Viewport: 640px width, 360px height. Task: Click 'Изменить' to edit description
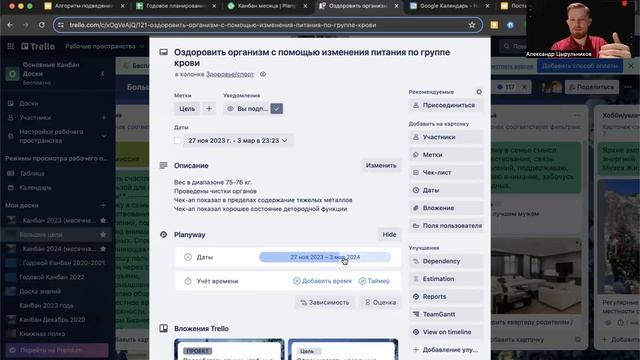click(381, 165)
